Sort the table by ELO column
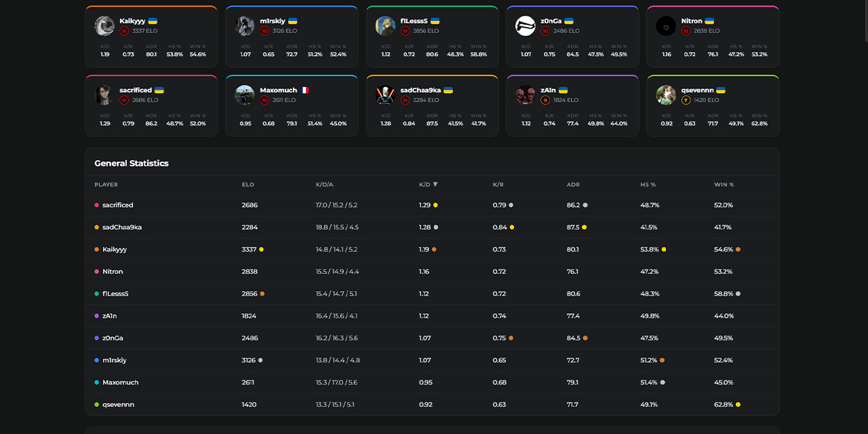This screenshot has width=868, height=434. click(248, 184)
